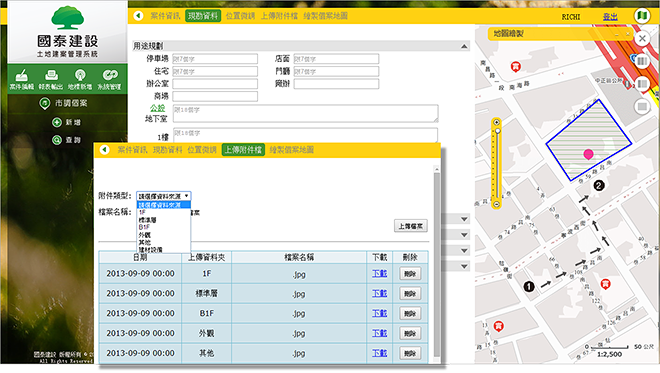The image size is (660, 373).
Task: Zoom out with the map minus button
Action: click(497, 204)
